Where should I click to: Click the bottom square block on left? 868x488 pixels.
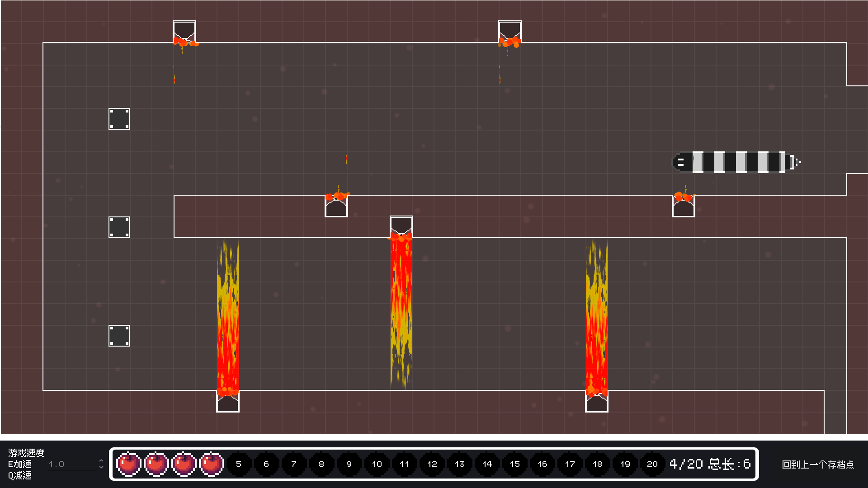119,336
